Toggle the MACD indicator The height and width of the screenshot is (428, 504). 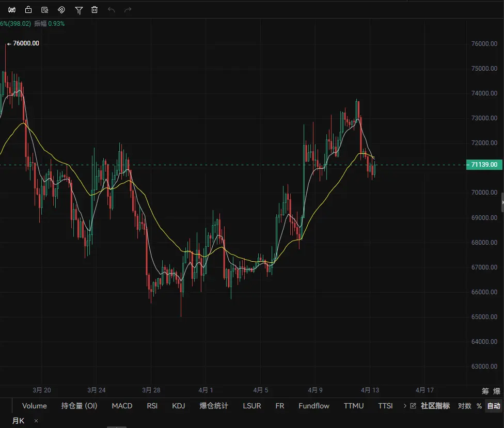[x=122, y=406]
